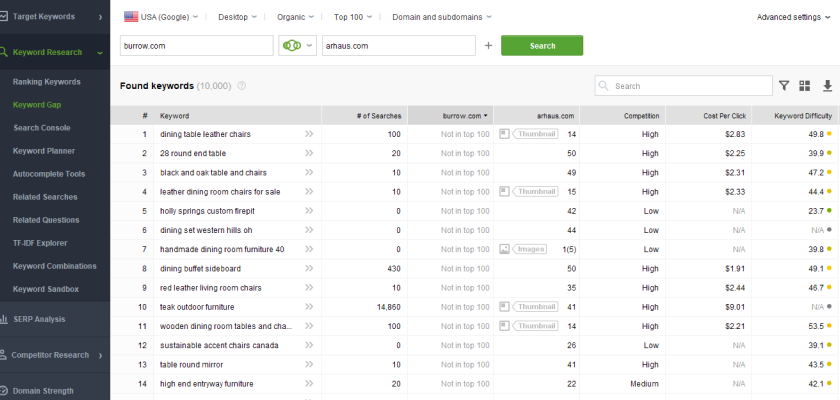Image resolution: width=840 pixels, height=400 pixels.
Task: Click double-arrow icon for table round mirror
Action: (x=309, y=365)
